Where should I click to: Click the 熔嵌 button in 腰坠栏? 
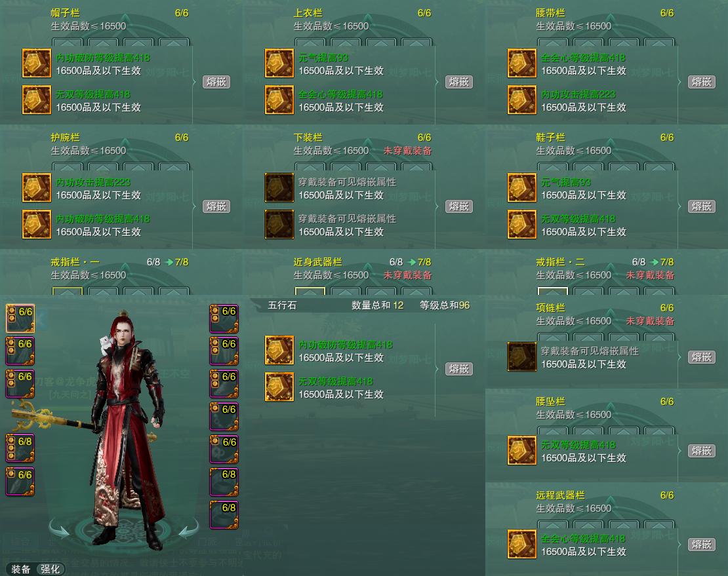pyautogui.click(x=702, y=451)
